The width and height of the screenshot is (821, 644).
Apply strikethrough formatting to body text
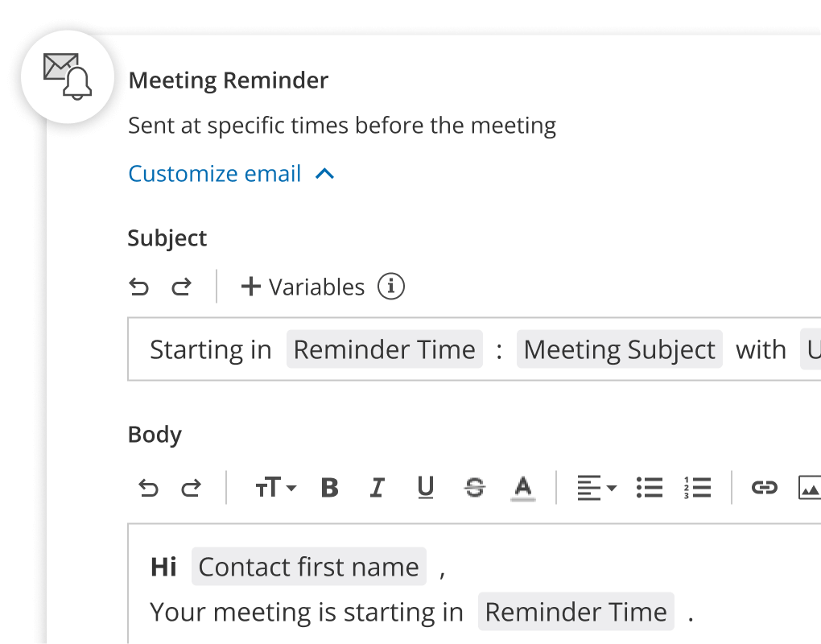474,487
